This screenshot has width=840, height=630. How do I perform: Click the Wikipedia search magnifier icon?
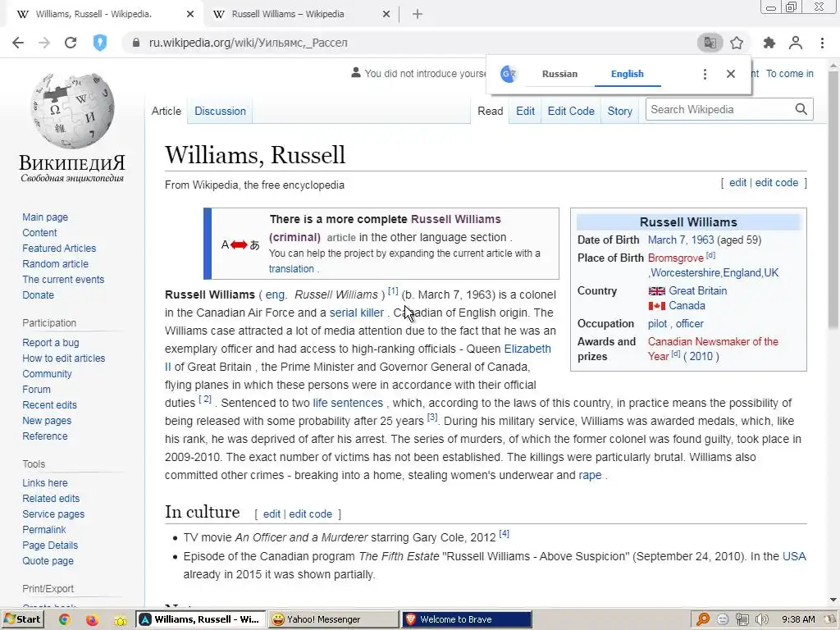(x=801, y=109)
